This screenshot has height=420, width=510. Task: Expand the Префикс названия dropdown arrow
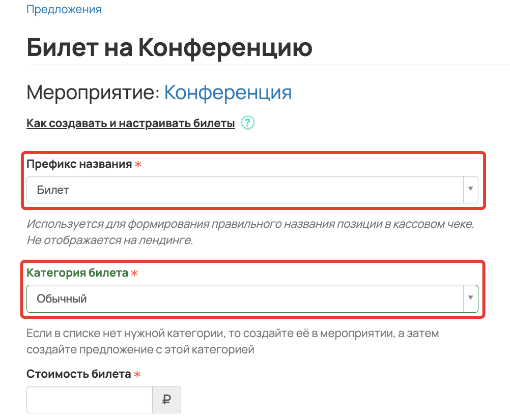tap(470, 189)
